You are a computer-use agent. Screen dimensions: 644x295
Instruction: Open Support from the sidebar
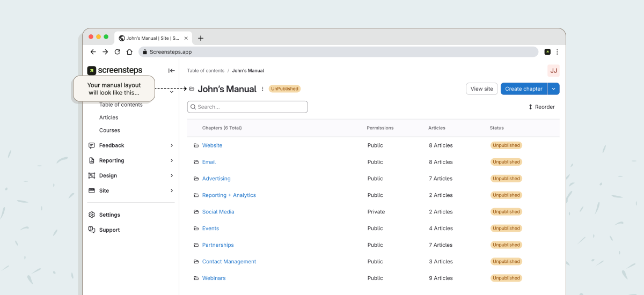pos(109,230)
